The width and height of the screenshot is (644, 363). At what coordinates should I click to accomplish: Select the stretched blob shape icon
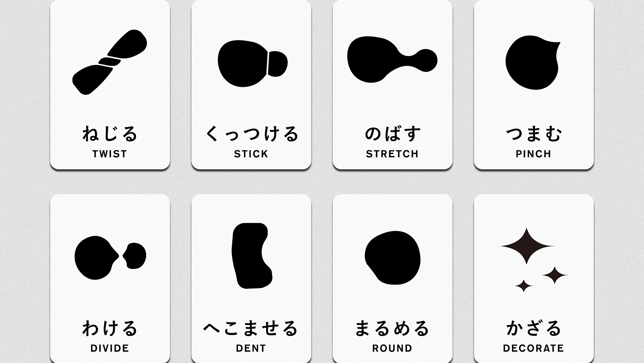pyautogui.click(x=392, y=60)
